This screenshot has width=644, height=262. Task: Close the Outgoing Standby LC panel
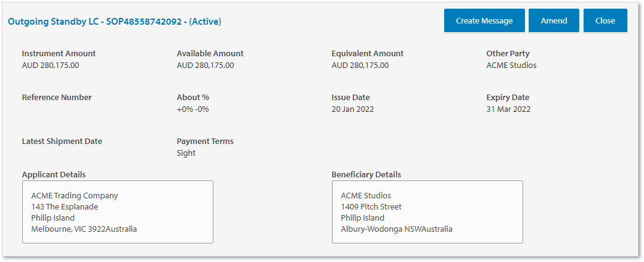pos(605,20)
